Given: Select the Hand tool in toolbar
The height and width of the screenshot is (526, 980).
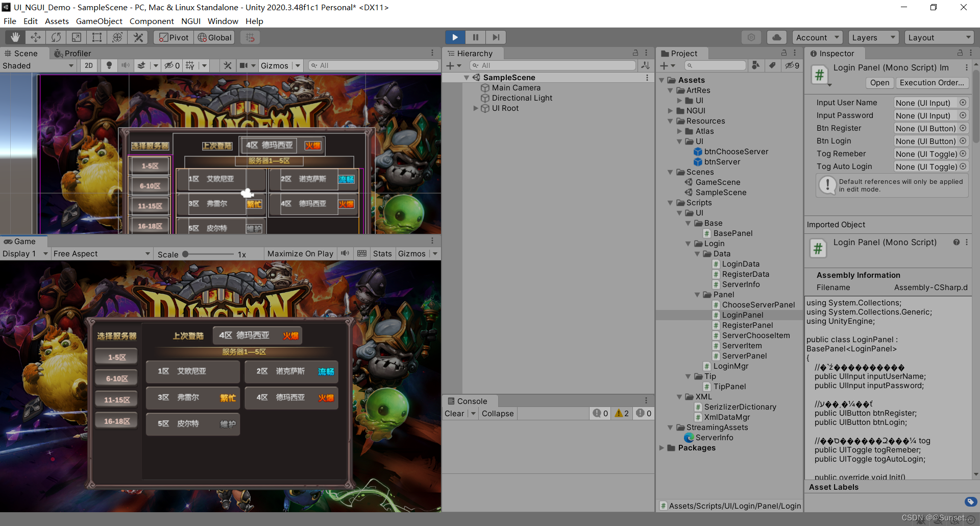Looking at the screenshot, I should coord(15,37).
